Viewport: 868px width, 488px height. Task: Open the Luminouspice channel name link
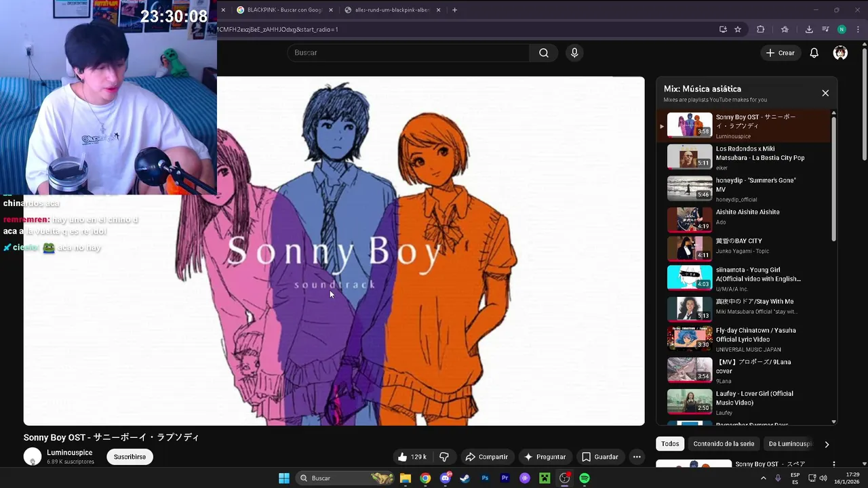tap(70, 453)
